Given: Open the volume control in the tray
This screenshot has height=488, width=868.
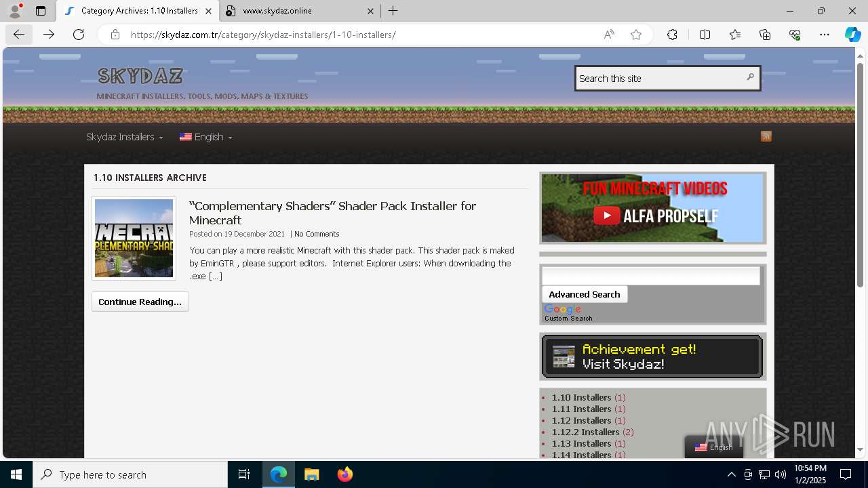Looking at the screenshot, I should click(x=781, y=474).
